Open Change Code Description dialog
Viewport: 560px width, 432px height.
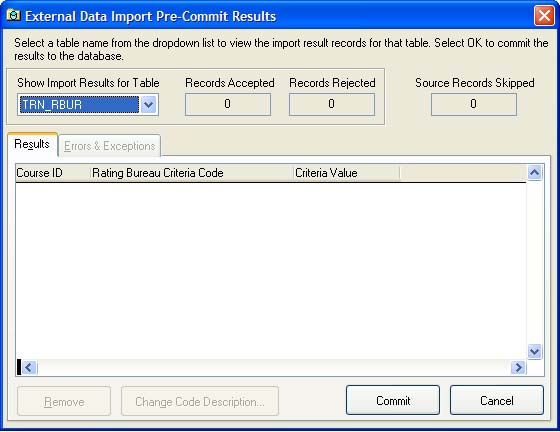[200, 401]
